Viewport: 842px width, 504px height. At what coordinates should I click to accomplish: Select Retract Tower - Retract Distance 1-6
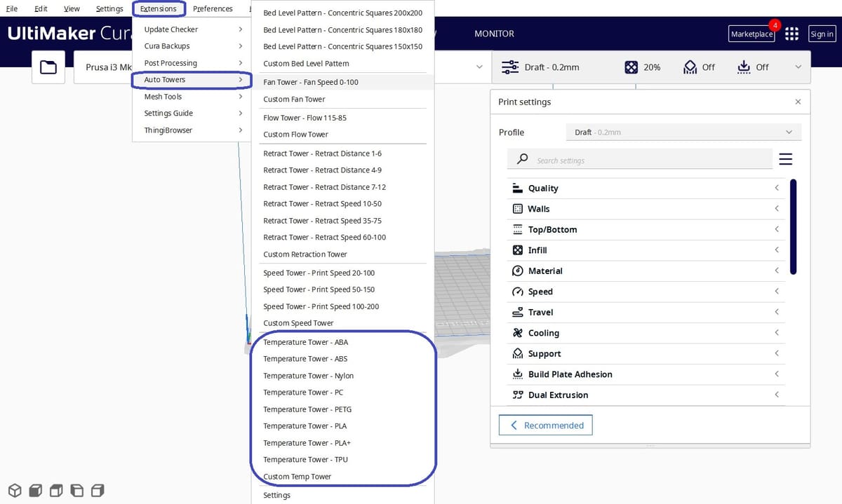click(x=342, y=154)
